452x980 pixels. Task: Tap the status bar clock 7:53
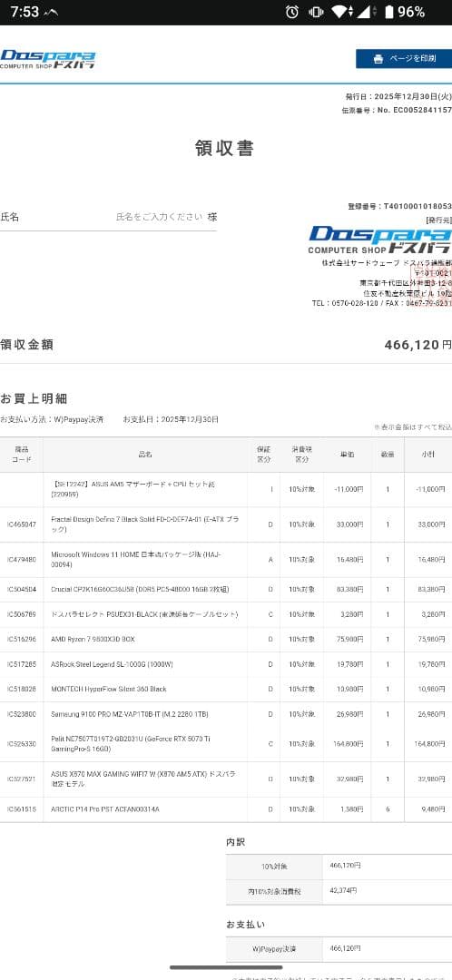click(x=25, y=12)
